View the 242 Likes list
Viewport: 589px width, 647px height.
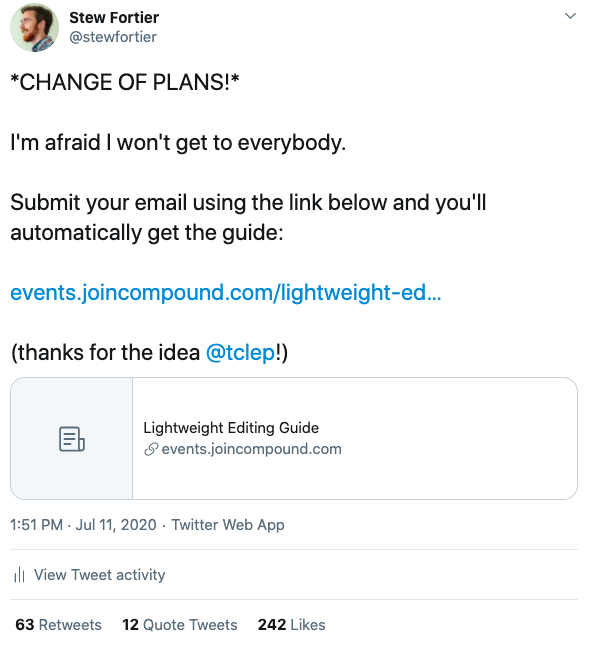291,625
